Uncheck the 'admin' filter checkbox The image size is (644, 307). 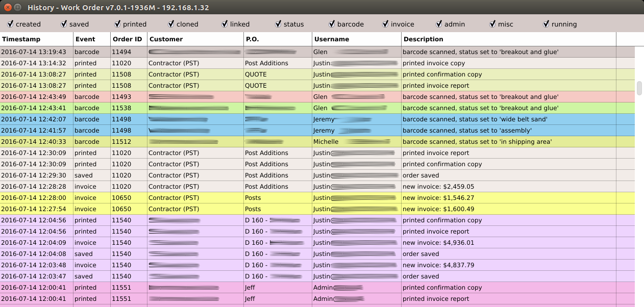coord(439,24)
